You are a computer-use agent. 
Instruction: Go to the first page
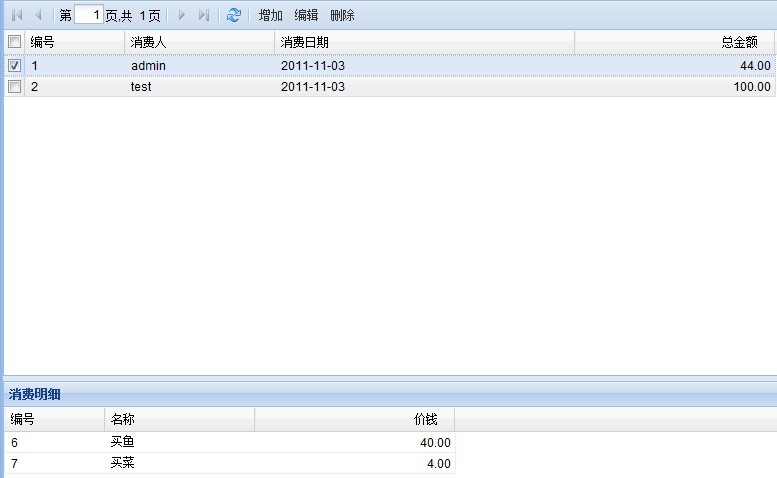17,15
